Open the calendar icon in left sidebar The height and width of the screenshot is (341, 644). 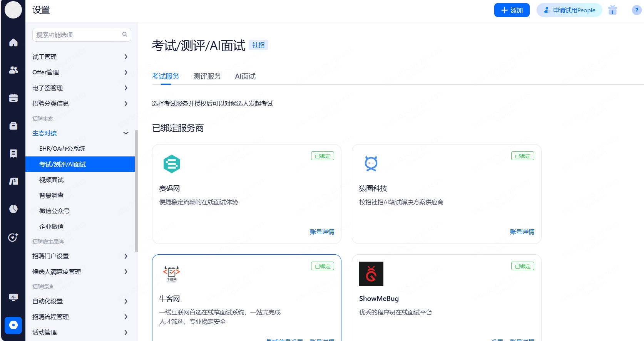click(13, 98)
